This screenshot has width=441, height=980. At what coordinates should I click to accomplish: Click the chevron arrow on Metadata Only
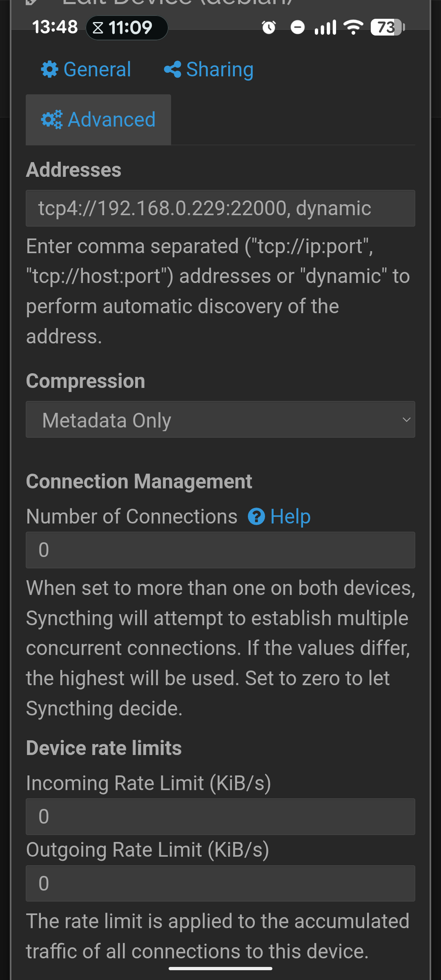406,420
